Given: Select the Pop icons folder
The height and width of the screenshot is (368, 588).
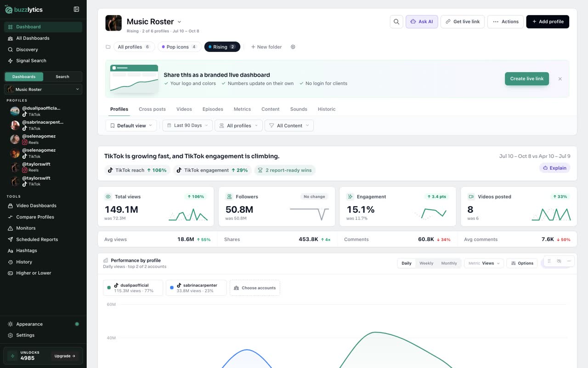Looking at the screenshot, I should pyautogui.click(x=180, y=47).
